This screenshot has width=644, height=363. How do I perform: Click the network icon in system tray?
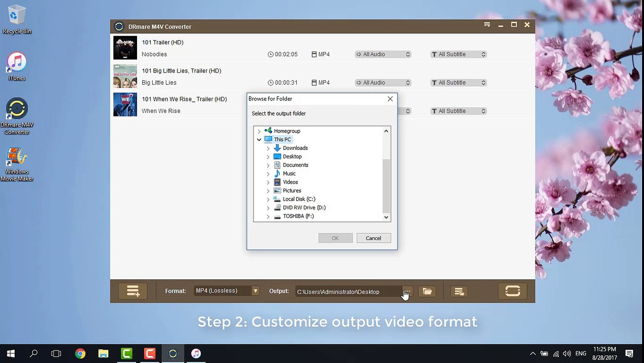[556, 353]
